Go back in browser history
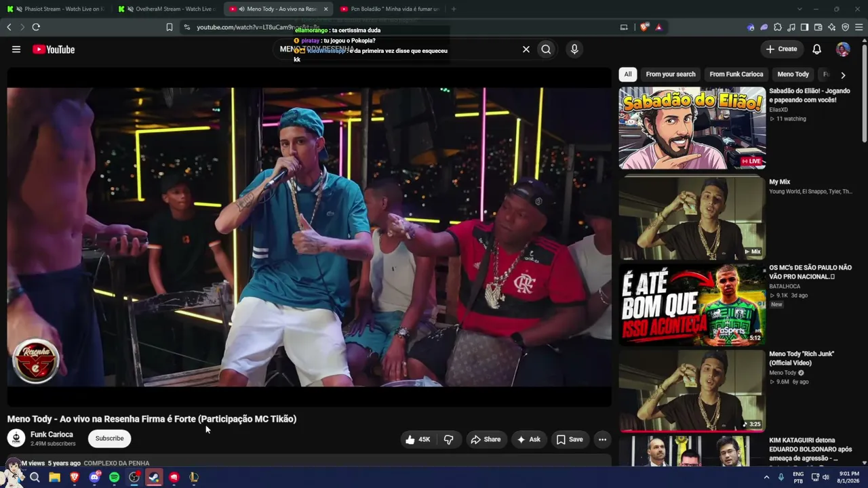 click(9, 27)
